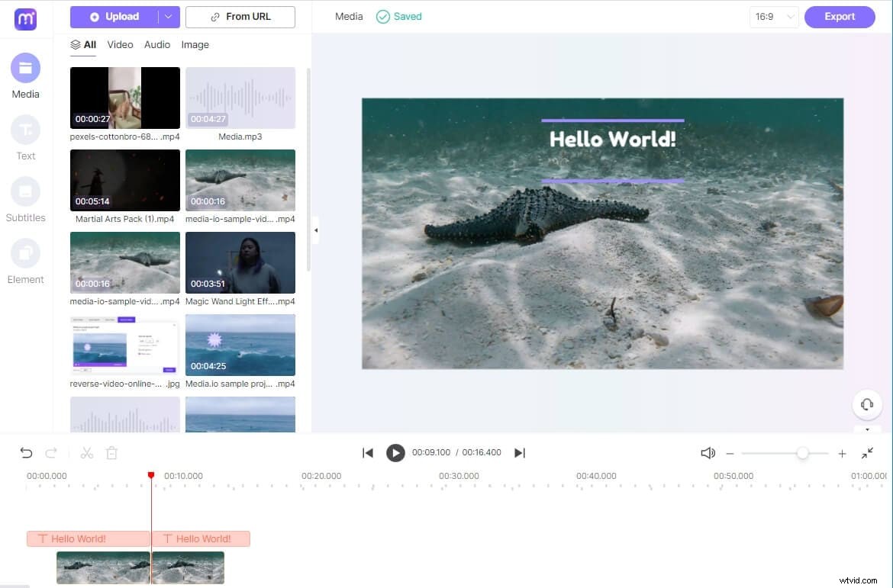Switch to the Video tab in media library
This screenshot has height=588, width=893.
point(120,44)
